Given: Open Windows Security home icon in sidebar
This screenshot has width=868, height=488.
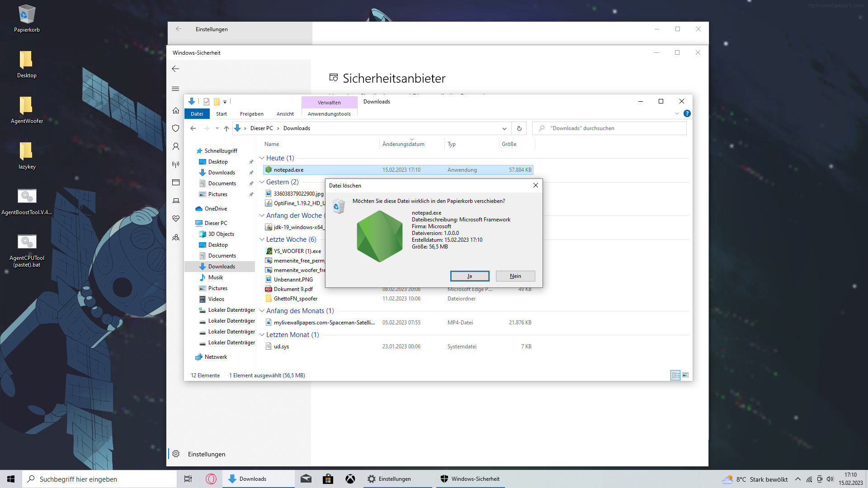Looking at the screenshot, I should (176, 111).
